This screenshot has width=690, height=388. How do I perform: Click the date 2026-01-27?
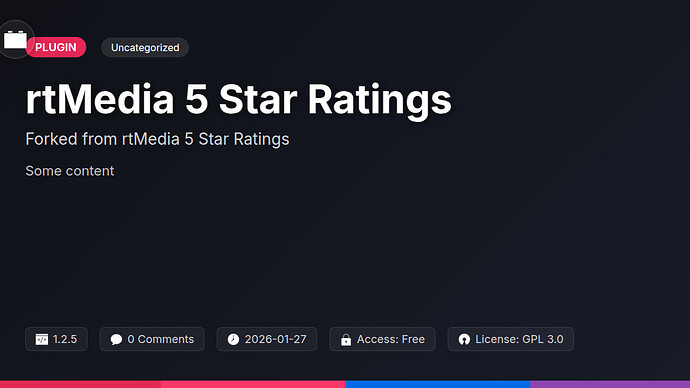pos(275,339)
